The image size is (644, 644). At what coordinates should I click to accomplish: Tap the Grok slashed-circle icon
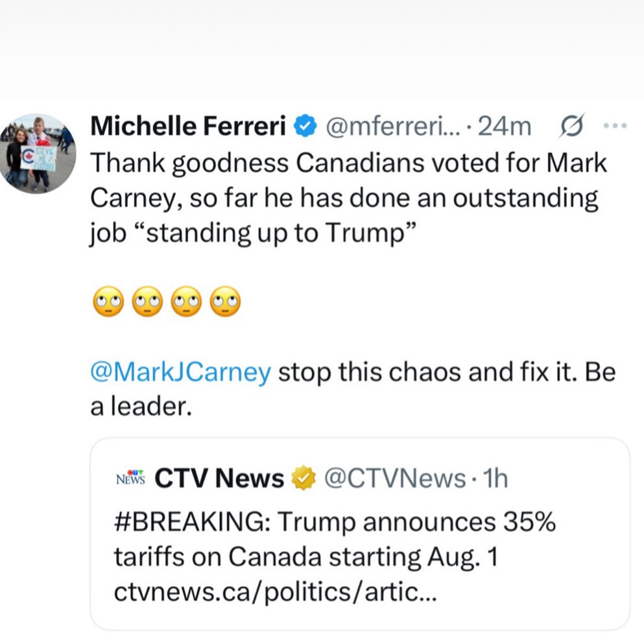tap(571, 125)
